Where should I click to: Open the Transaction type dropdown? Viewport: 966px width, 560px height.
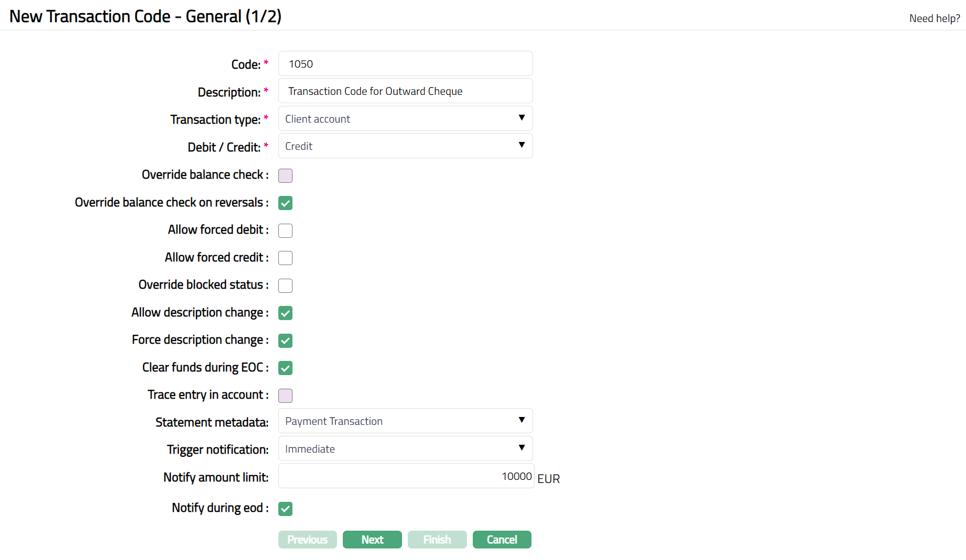tap(405, 119)
